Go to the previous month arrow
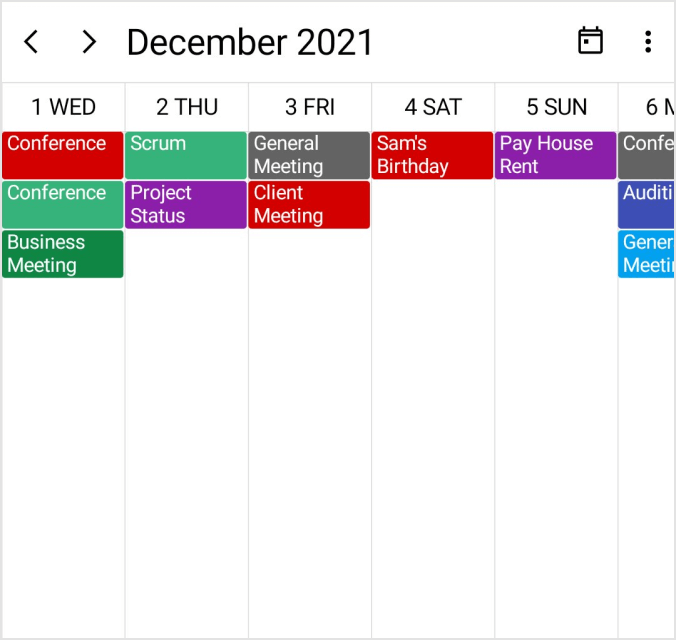The image size is (676, 640). coord(32,42)
